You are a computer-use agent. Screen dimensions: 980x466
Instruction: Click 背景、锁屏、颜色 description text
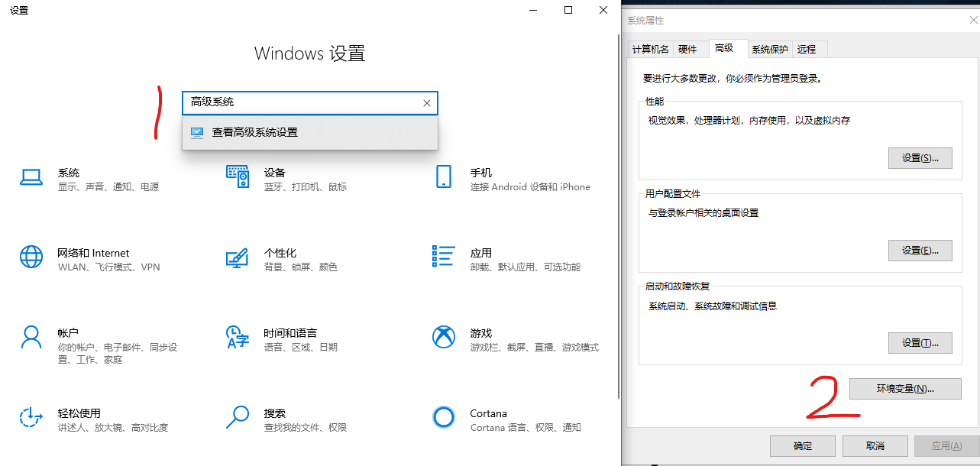click(301, 267)
